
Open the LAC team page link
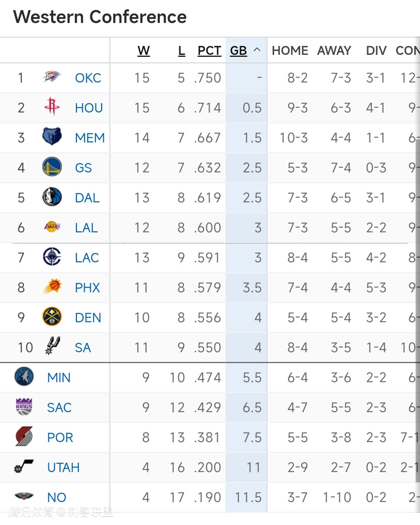pos(87,258)
